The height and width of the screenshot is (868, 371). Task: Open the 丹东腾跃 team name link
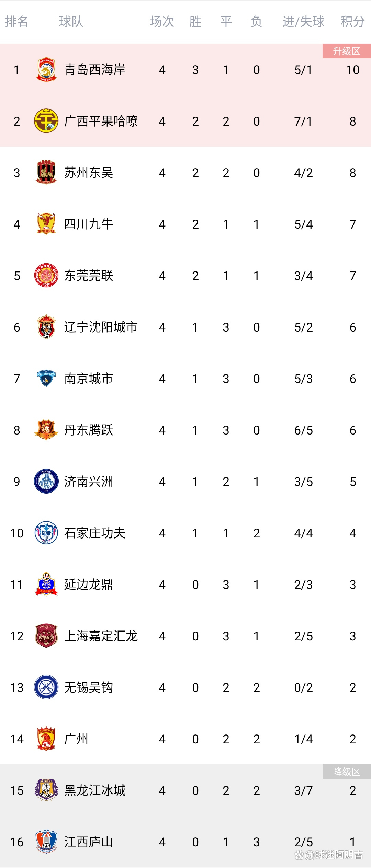(89, 430)
